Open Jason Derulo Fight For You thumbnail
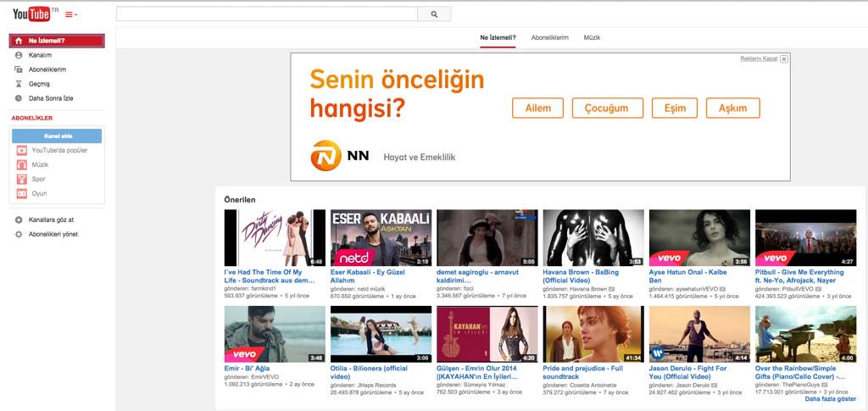This screenshot has height=411, width=868. pyautogui.click(x=699, y=334)
